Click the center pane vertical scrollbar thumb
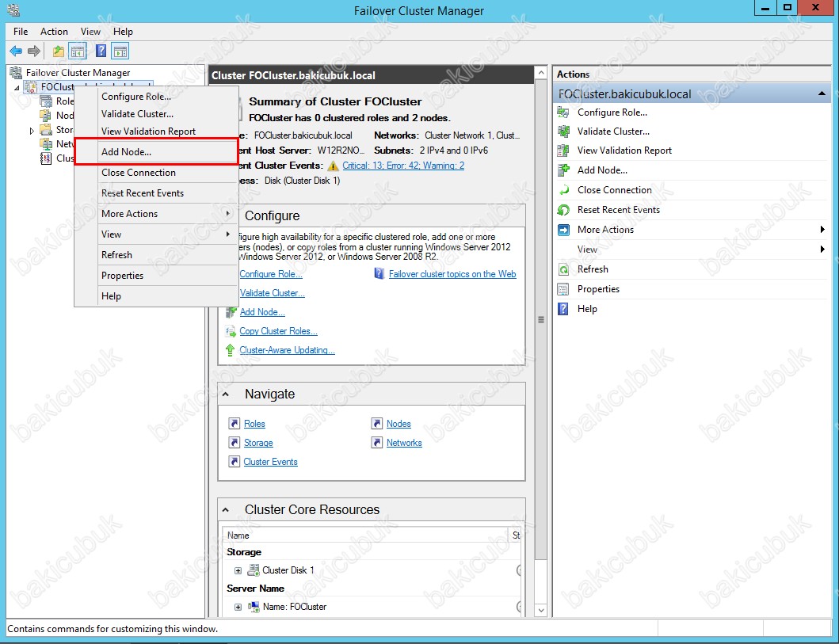This screenshot has height=644, width=839. 541,320
